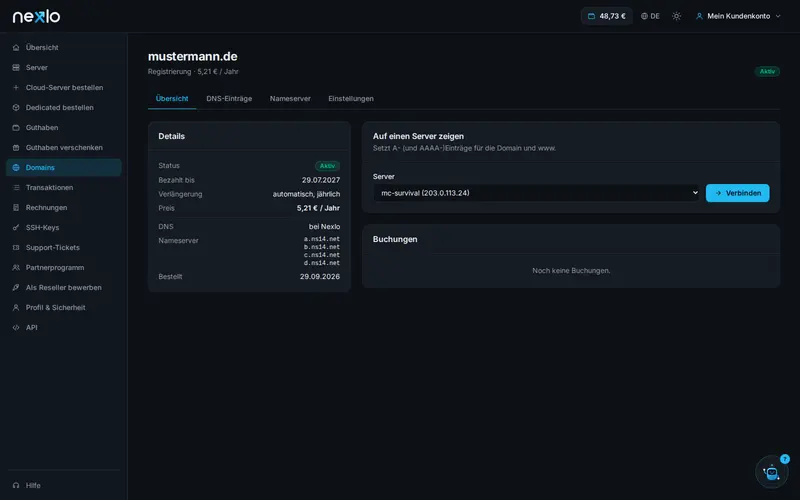The width and height of the screenshot is (800, 500).
Task: Click the globe icon next to Domains
Action: tap(16, 167)
